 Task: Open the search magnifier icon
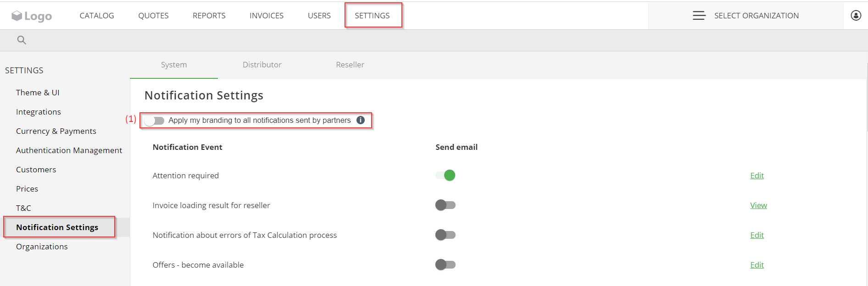click(22, 40)
